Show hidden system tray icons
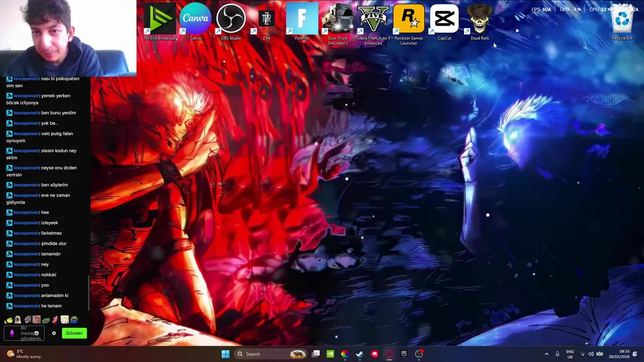This screenshot has width=644, height=362. click(546, 354)
